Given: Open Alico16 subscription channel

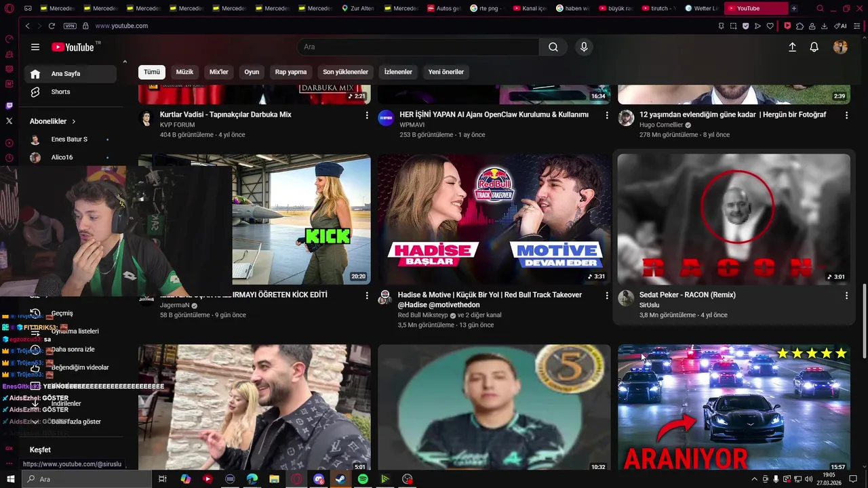Looking at the screenshot, I should click(x=71, y=157).
